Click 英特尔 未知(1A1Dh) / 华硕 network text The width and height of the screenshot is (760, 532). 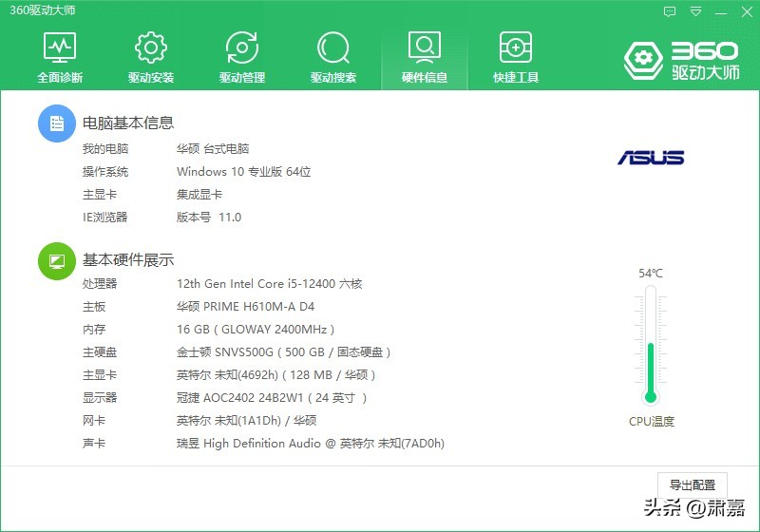(247, 421)
